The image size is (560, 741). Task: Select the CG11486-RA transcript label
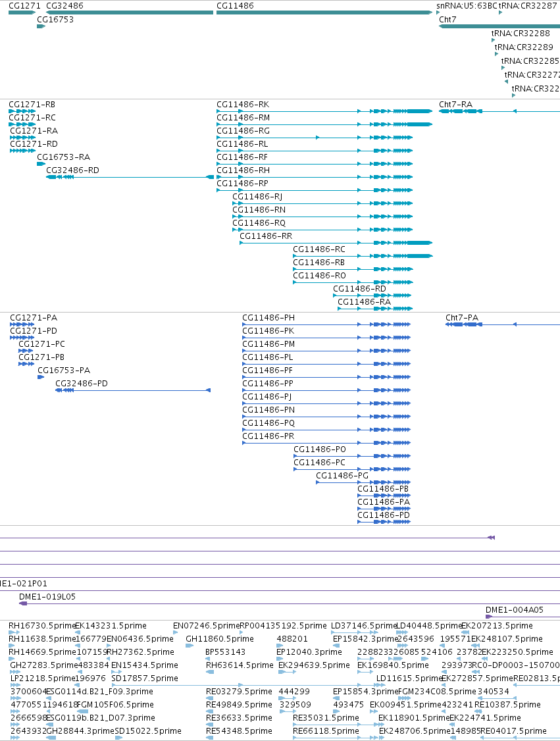pos(365,302)
